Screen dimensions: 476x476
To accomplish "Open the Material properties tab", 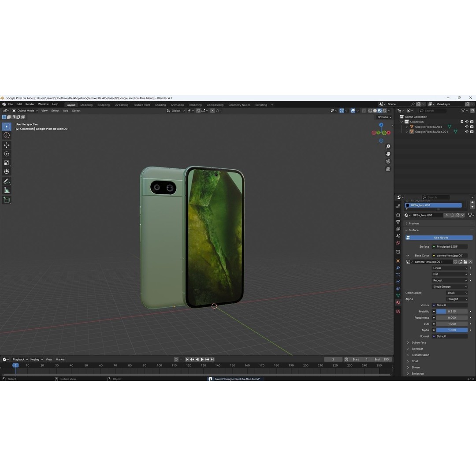I will [x=398, y=303].
